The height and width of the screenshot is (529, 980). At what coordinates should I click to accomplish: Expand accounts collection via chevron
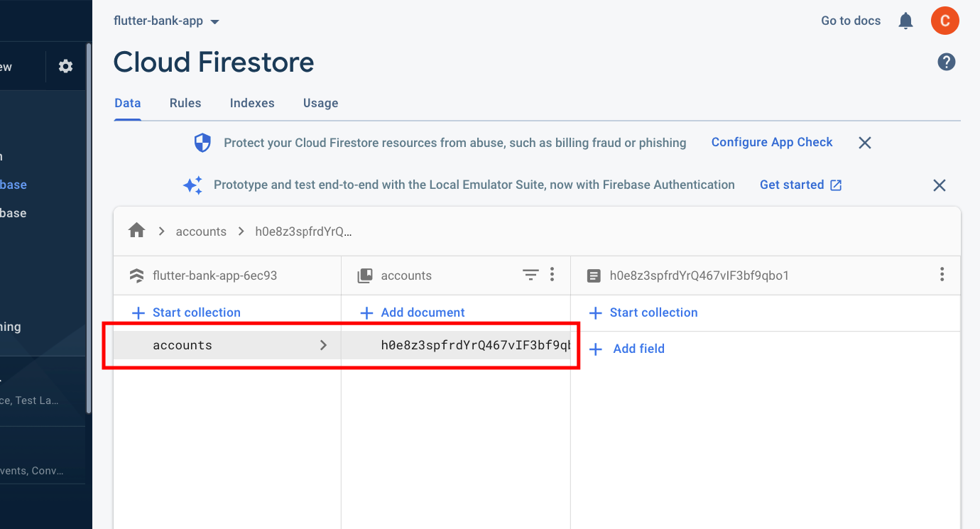point(323,345)
